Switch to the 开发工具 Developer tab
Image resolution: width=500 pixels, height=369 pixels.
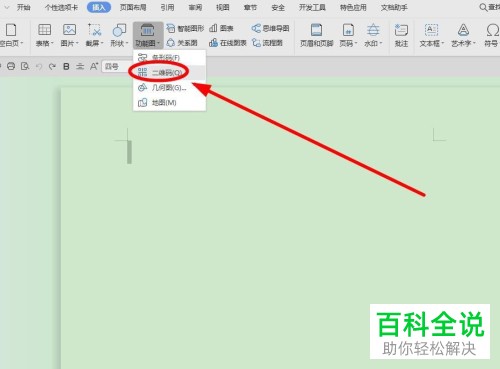312,7
